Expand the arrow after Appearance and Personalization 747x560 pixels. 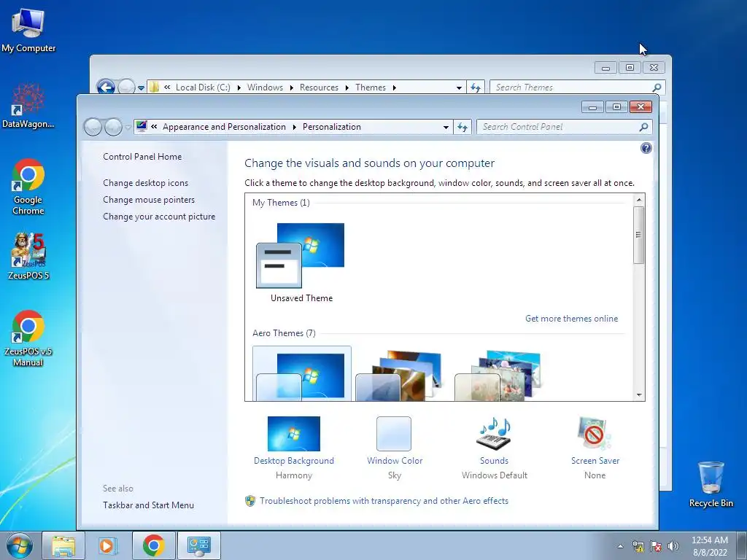[x=294, y=127]
